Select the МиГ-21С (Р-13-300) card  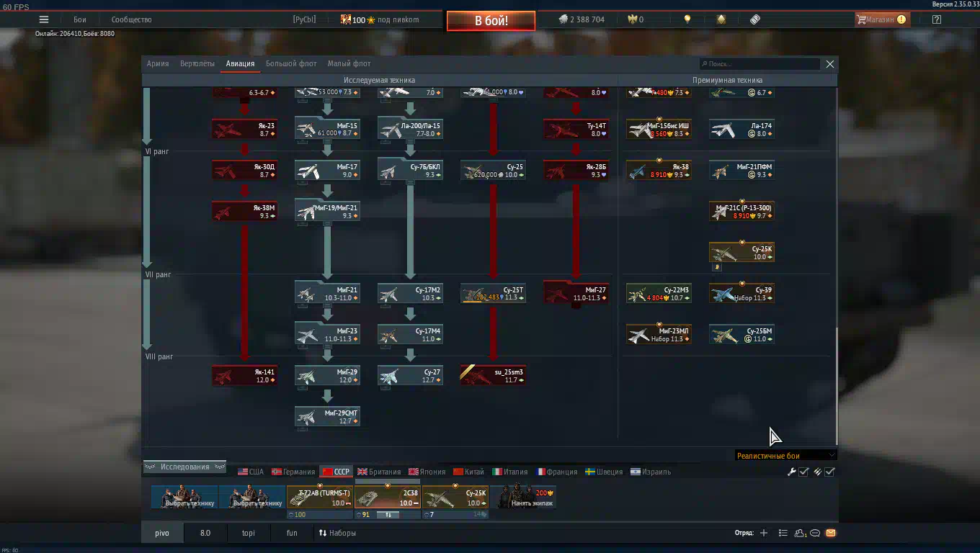(741, 212)
